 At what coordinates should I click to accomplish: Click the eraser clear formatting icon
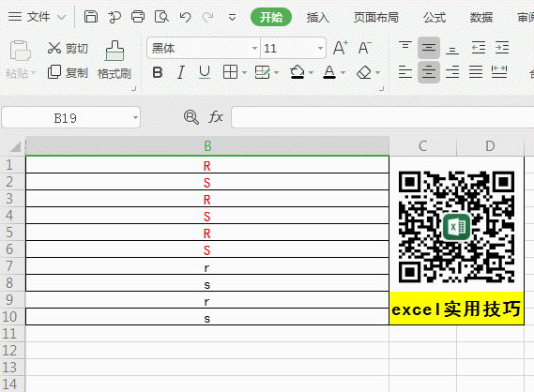[x=364, y=72]
